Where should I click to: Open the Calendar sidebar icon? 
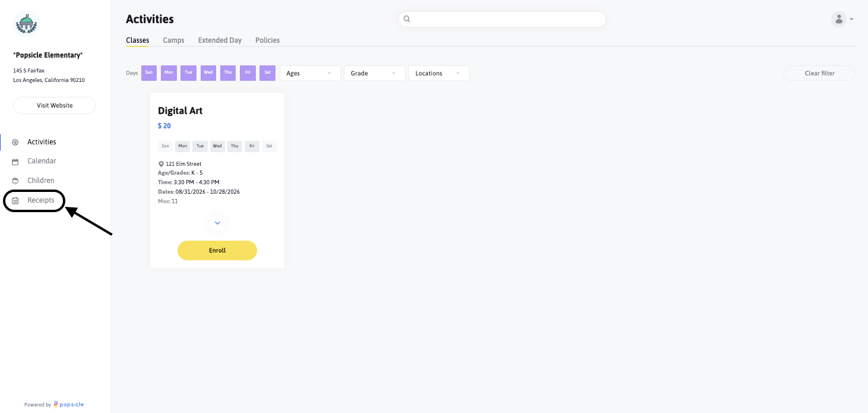coord(15,161)
